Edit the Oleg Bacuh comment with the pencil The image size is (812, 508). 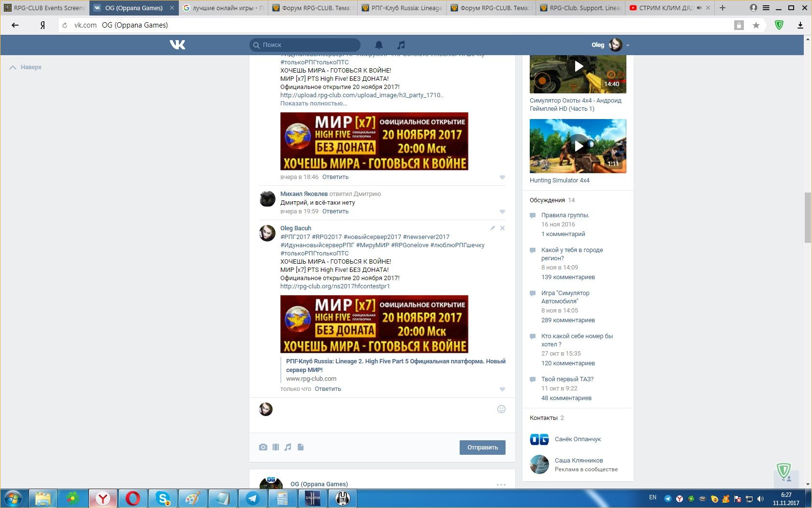[493, 228]
